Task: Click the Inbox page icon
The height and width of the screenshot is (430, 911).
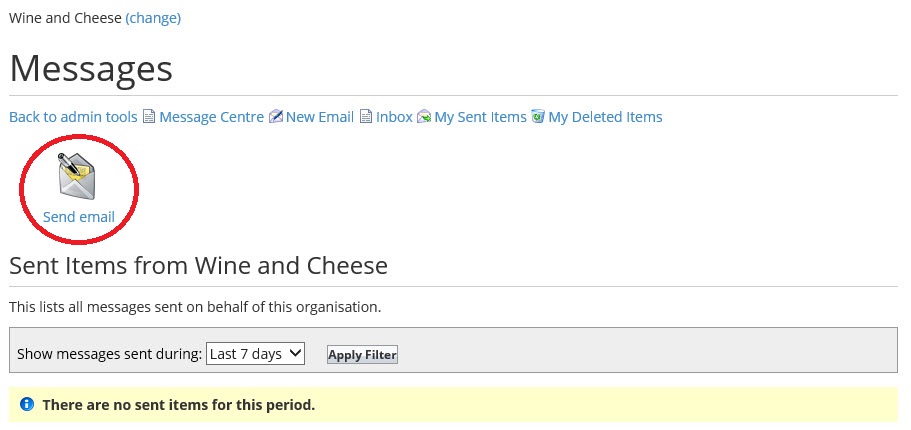Action: (365, 117)
